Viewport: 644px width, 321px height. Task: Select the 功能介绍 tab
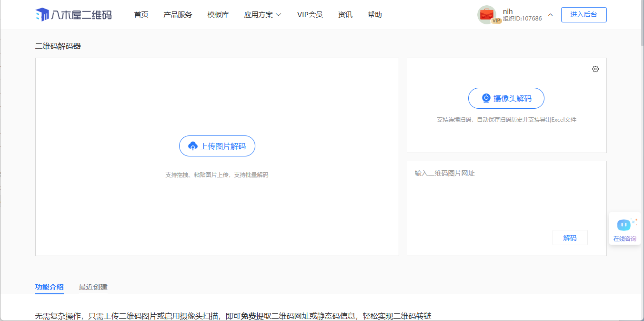point(49,287)
